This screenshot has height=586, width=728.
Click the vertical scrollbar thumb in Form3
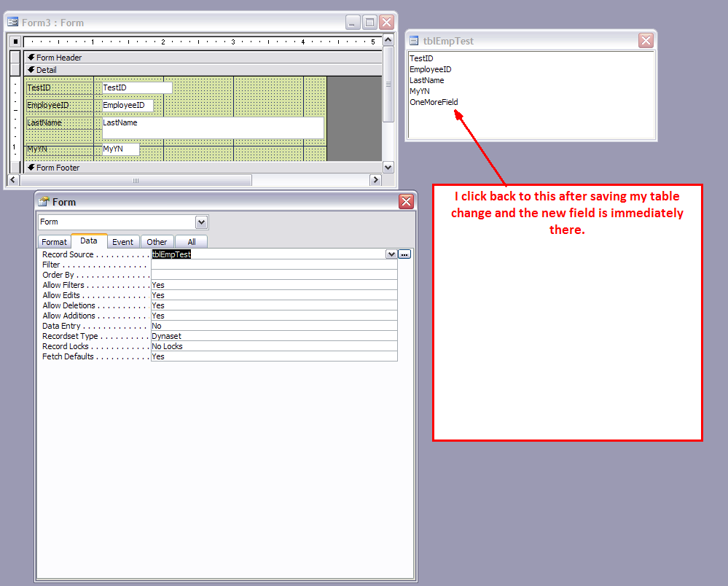pyautogui.click(x=388, y=85)
